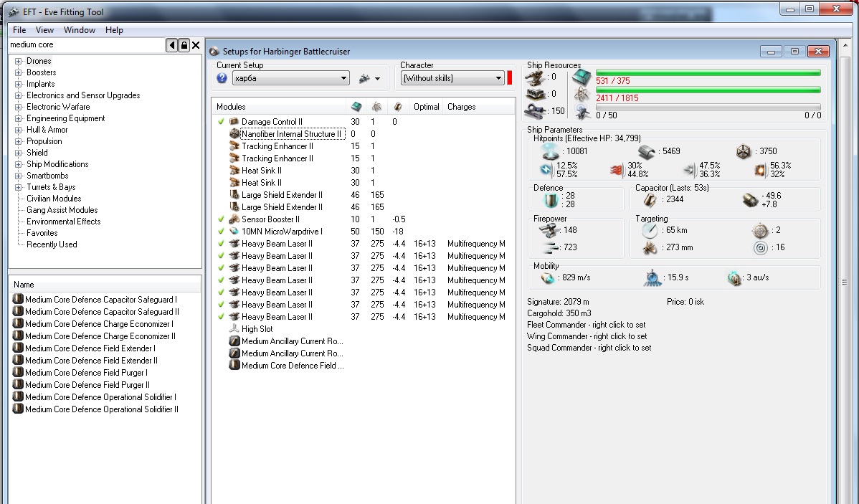This screenshot has width=859, height=504.
Task: Click the armor hitpoints icon
Action: (x=647, y=151)
